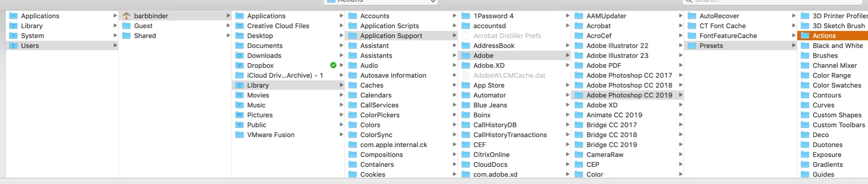Click the Application Support folder icon
The image size is (868, 184).
353,36
